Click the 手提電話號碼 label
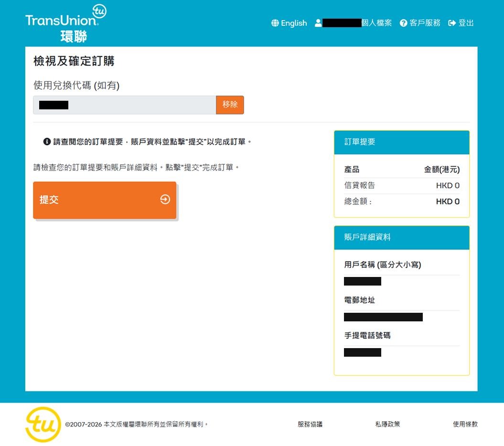This screenshot has width=504, height=446. 367,335
